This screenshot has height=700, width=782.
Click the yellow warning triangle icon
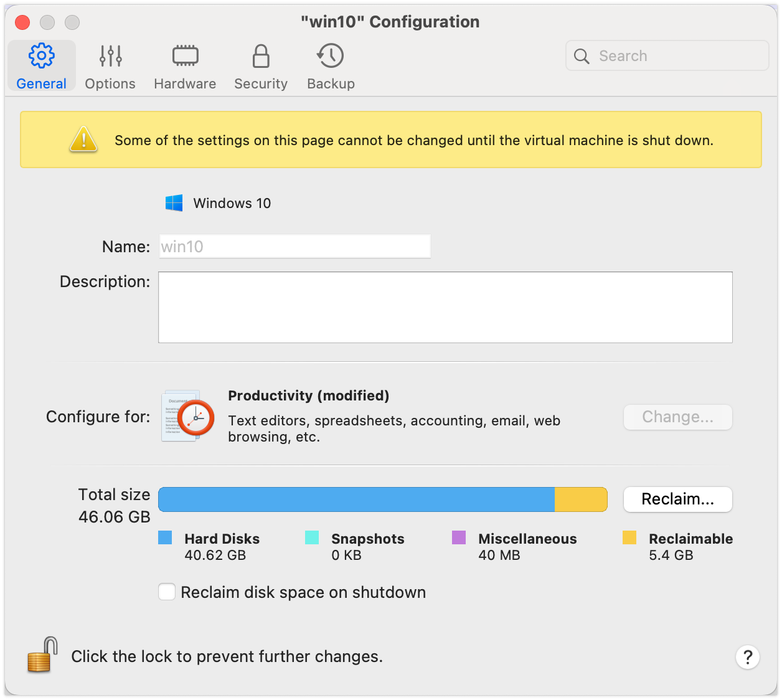pos(83,139)
